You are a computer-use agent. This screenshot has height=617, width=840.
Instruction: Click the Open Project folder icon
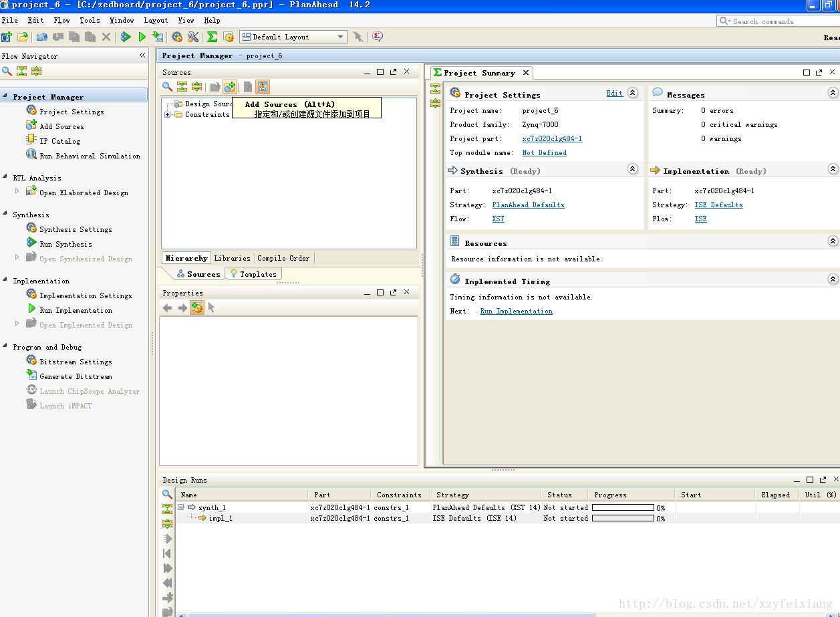(23, 37)
